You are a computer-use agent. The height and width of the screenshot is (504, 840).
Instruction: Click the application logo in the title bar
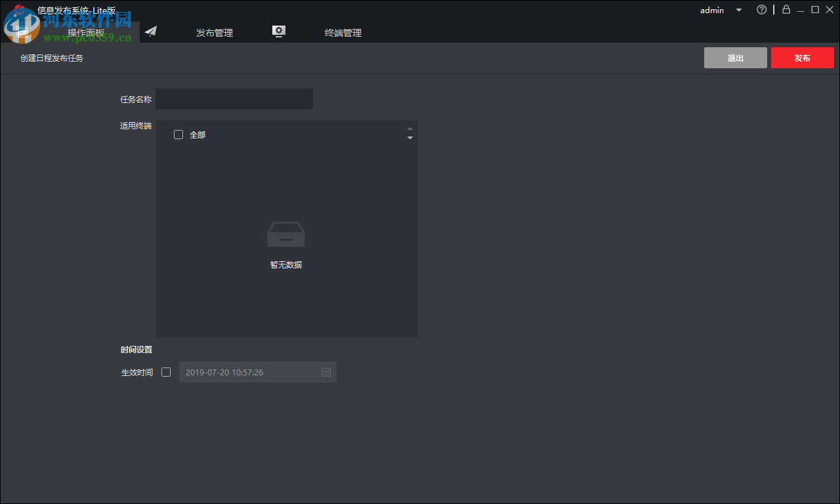coord(18,9)
